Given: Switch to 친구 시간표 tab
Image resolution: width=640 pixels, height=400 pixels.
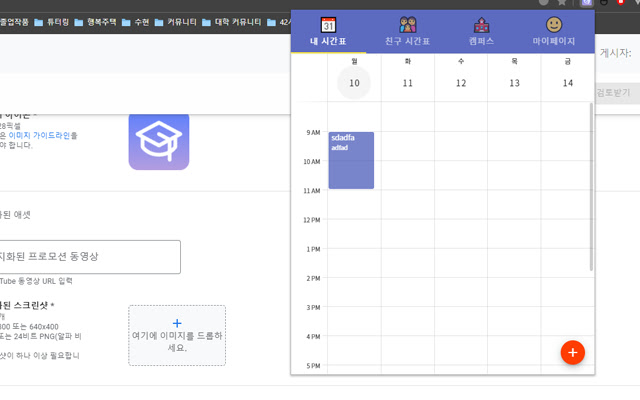Looking at the screenshot, I should pos(407,32).
